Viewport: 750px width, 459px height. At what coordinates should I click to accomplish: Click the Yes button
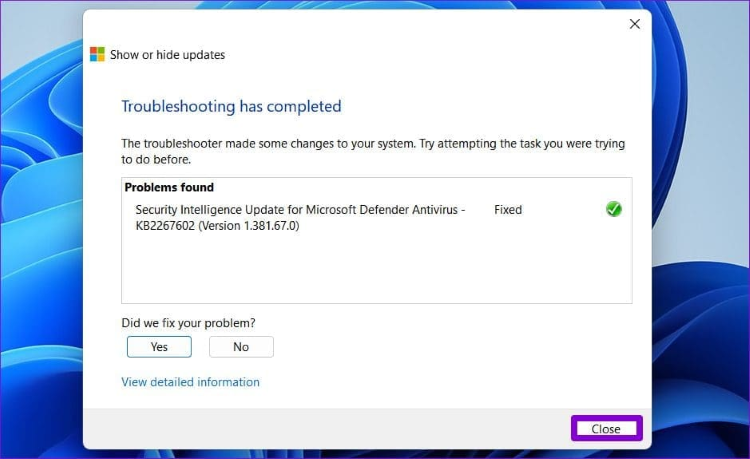pos(159,347)
